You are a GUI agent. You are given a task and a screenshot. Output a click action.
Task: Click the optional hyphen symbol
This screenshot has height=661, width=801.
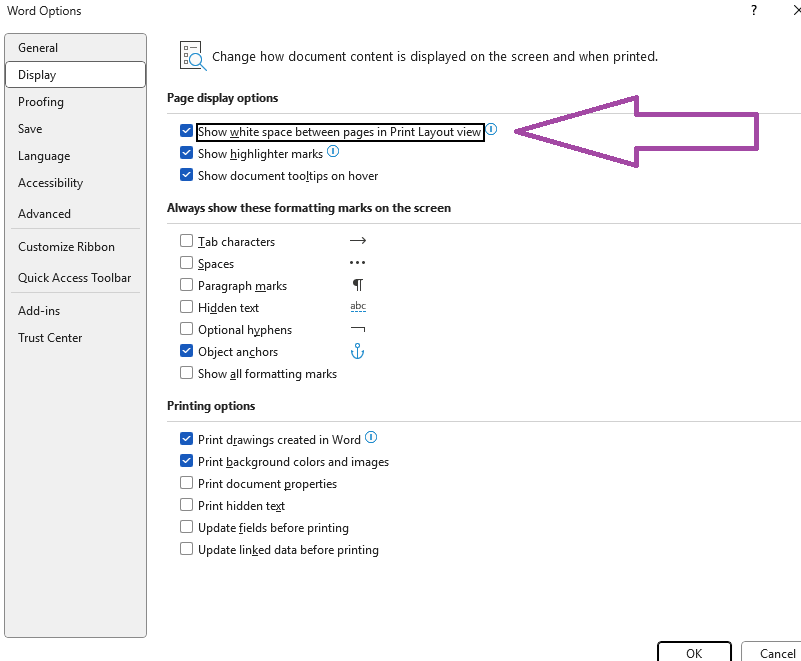357,329
